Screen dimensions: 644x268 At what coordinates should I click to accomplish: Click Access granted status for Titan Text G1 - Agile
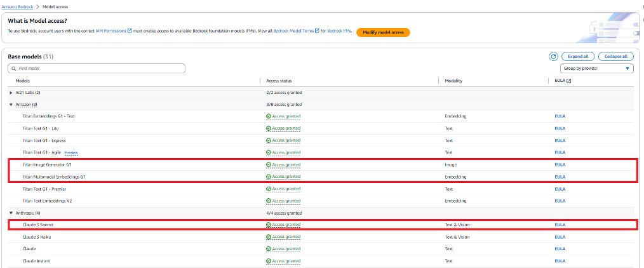(x=283, y=152)
